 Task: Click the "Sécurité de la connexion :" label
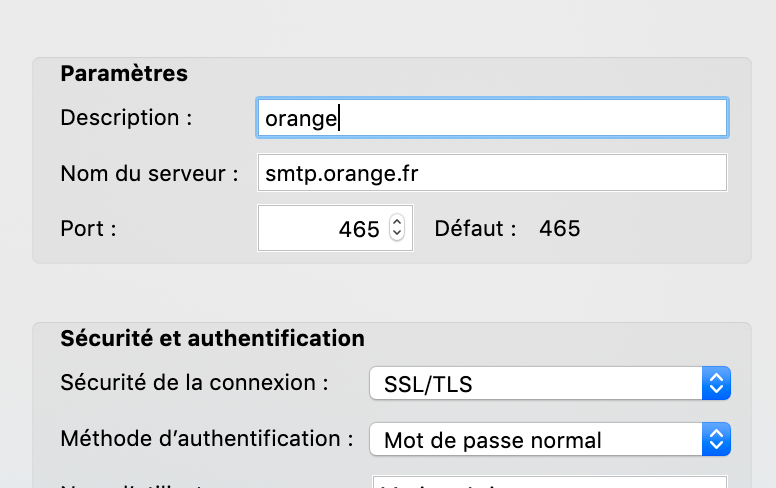(x=195, y=383)
